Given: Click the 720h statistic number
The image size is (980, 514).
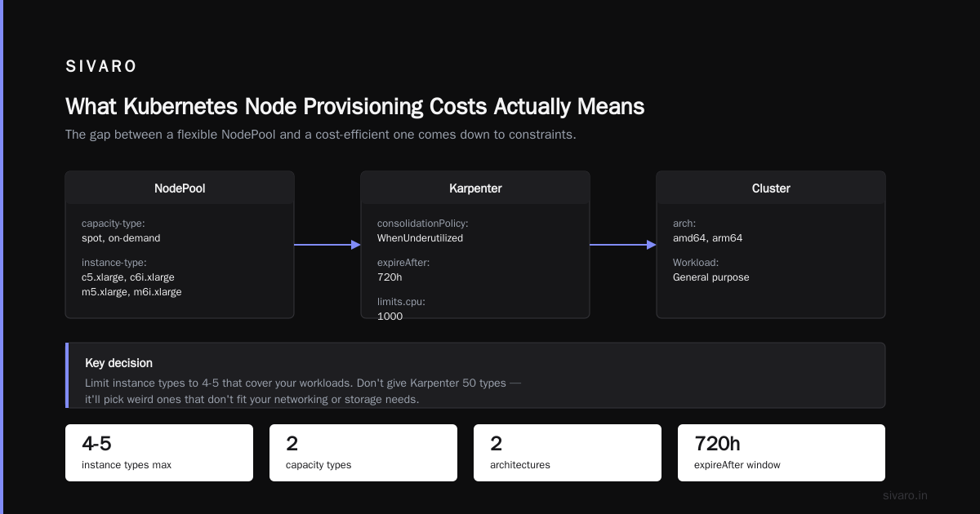Looking at the screenshot, I should [717, 444].
